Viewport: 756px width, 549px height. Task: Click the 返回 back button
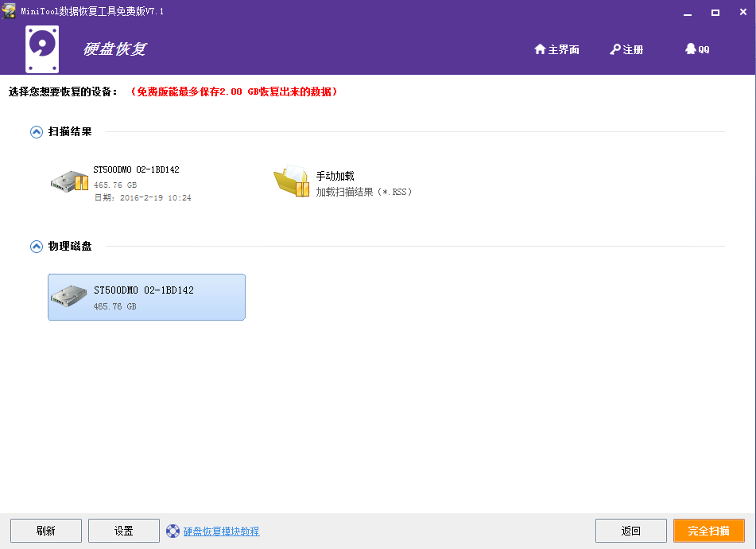[x=631, y=531]
